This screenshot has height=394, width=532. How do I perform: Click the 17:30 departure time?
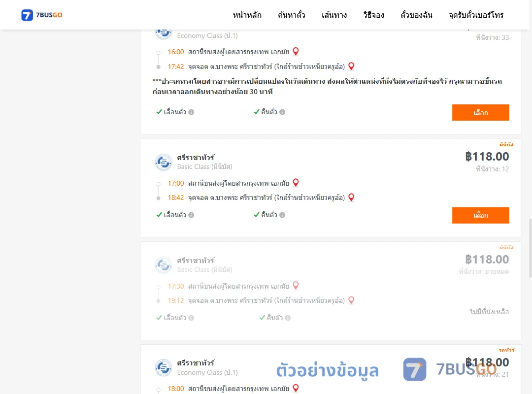(x=176, y=286)
